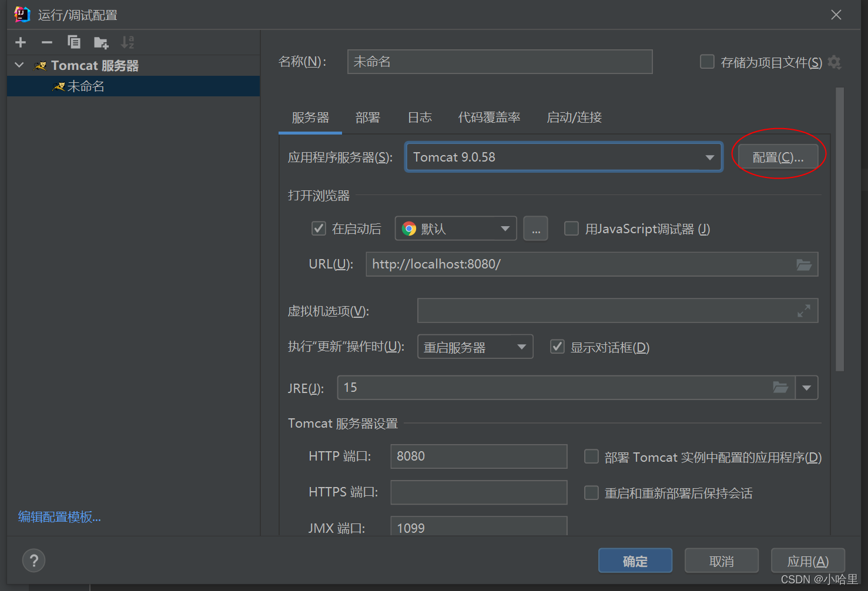The width and height of the screenshot is (868, 591).
Task: Open the JRE dropdown arrow
Action: pyautogui.click(x=806, y=388)
